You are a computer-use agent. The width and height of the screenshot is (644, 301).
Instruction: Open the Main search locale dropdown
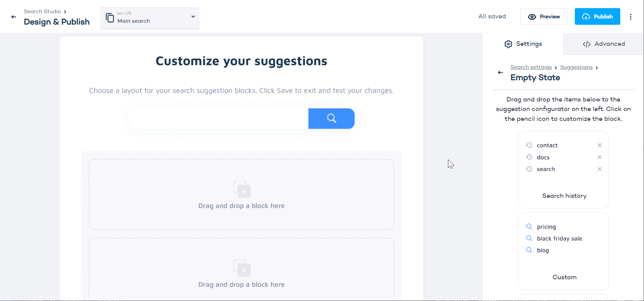point(193,17)
